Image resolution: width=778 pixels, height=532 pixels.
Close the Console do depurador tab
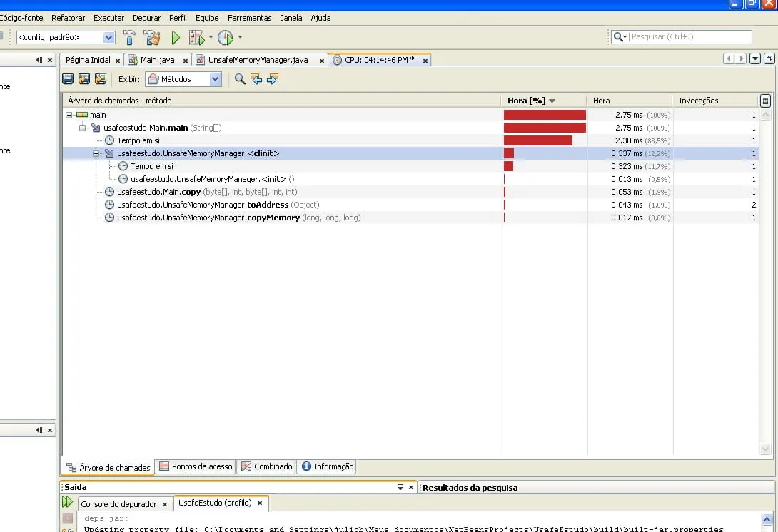164,504
